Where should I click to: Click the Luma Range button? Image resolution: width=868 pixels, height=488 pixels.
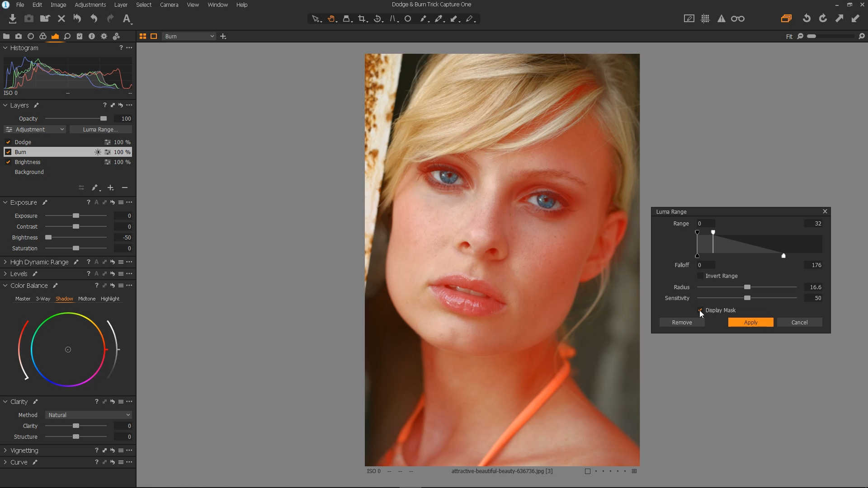coord(100,129)
